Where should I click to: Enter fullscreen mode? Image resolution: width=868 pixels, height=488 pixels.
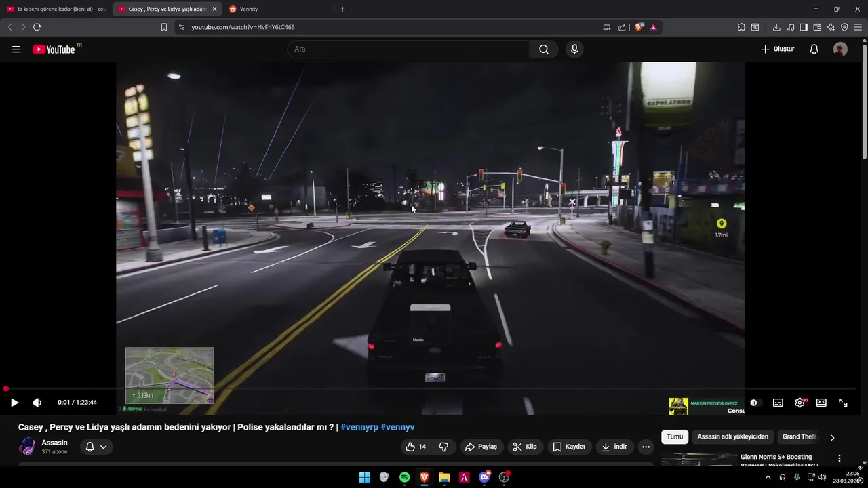click(843, 403)
